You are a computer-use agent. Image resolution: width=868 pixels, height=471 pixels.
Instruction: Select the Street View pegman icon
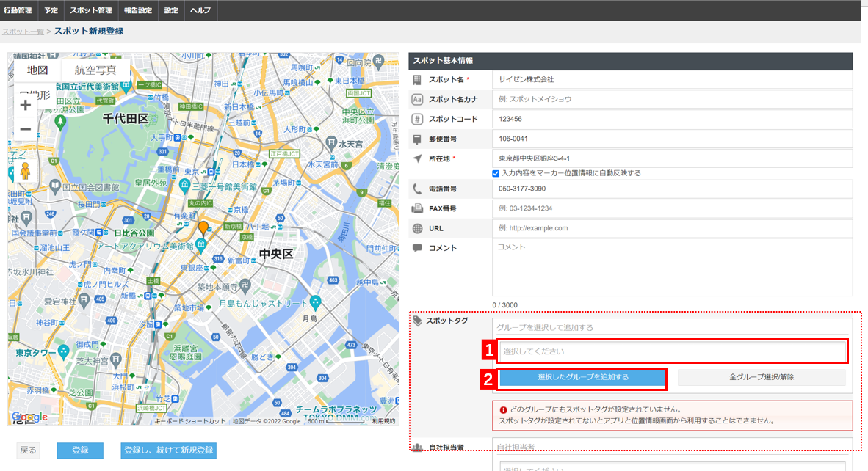(25, 171)
